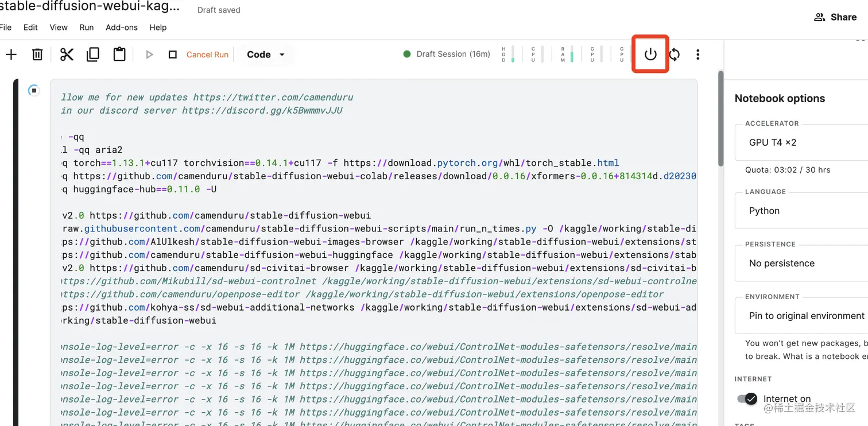
Task: Copy the selected cell icon
Action: (x=92, y=55)
